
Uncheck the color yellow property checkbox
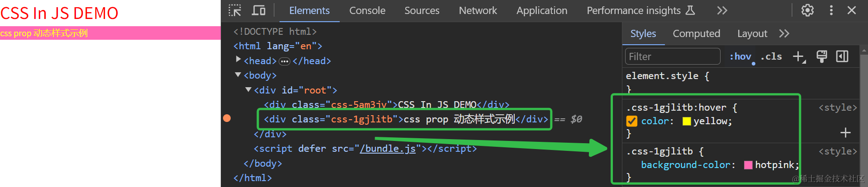[x=631, y=121]
